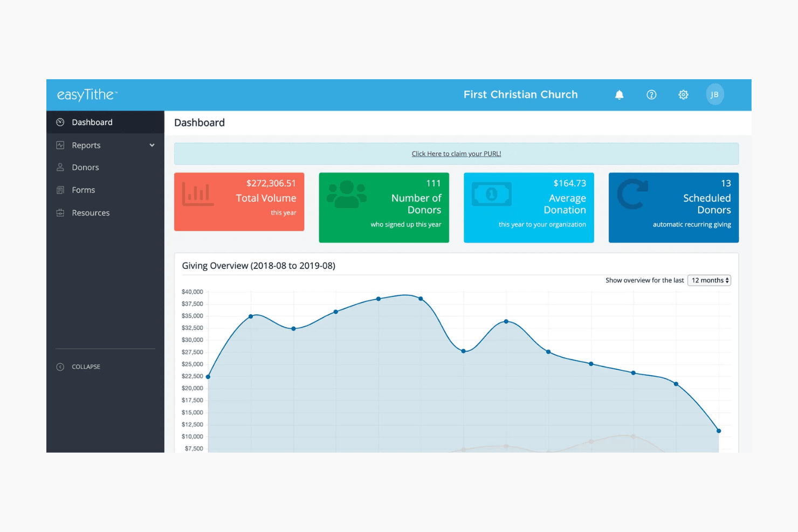Click the $7,500 y-axis label
The image size is (798, 532).
pos(194,449)
